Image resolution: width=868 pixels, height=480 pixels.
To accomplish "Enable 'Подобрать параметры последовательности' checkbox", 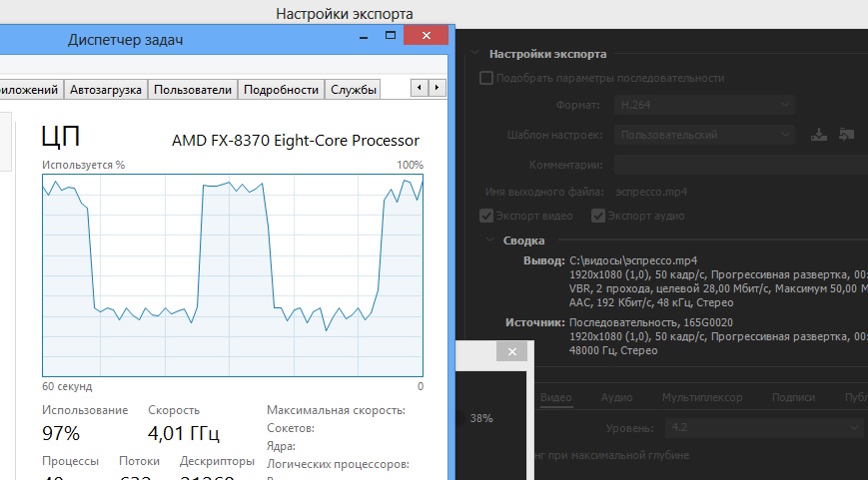I will click(486, 78).
